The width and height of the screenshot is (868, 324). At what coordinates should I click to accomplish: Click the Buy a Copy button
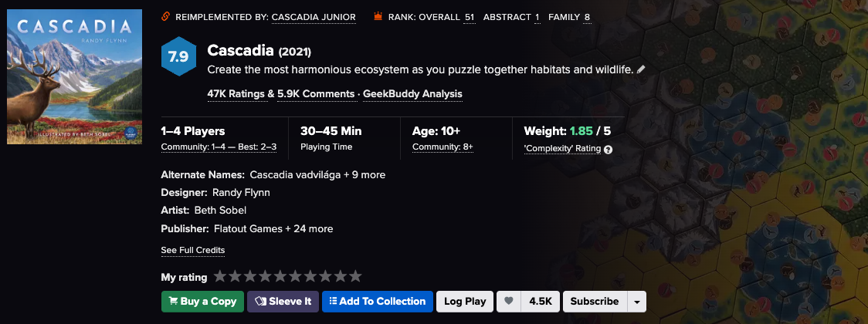click(x=202, y=302)
